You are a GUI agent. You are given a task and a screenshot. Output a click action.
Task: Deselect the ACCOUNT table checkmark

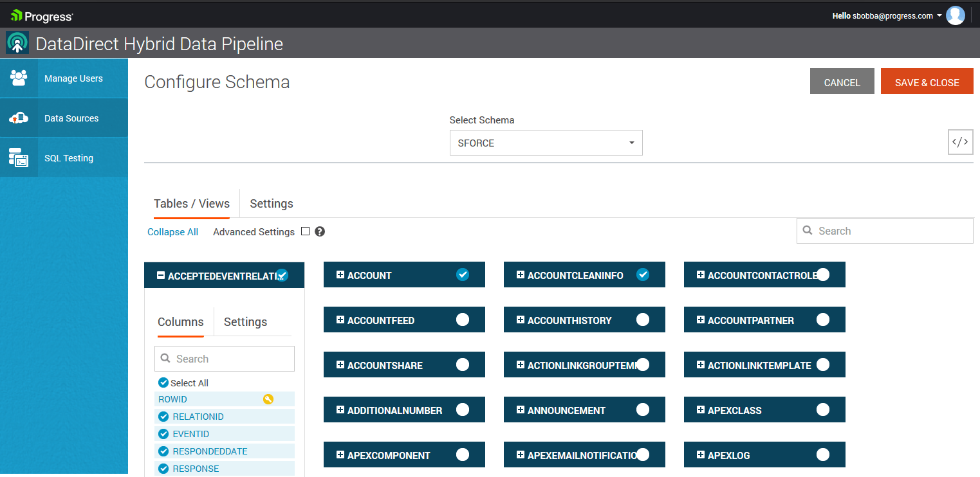[x=463, y=274]
